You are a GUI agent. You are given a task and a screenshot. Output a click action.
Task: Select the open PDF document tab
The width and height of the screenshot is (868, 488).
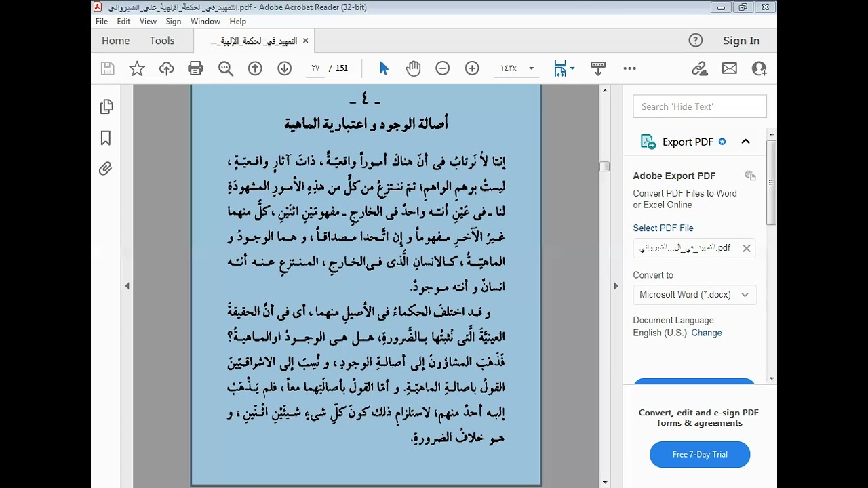[x=254, y=41]
